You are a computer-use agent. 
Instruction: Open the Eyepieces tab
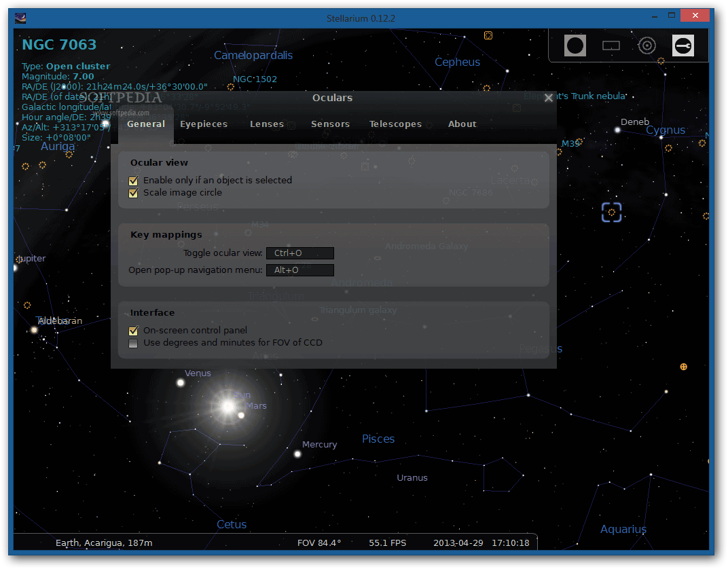coord(204,124)
